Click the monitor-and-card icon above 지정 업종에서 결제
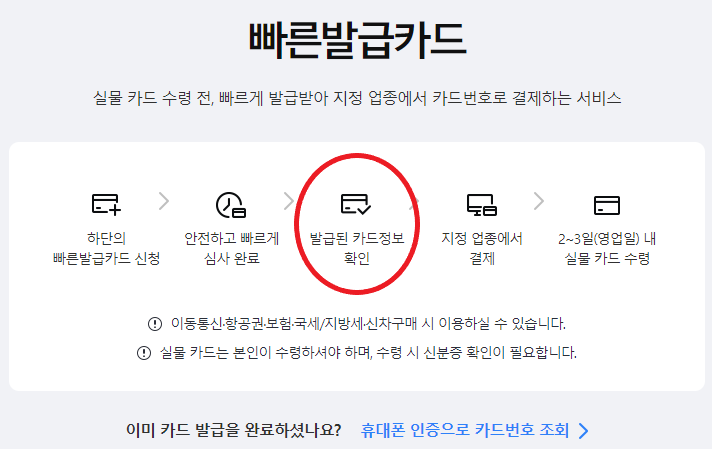The image size is (712, 449). point(482,205)
